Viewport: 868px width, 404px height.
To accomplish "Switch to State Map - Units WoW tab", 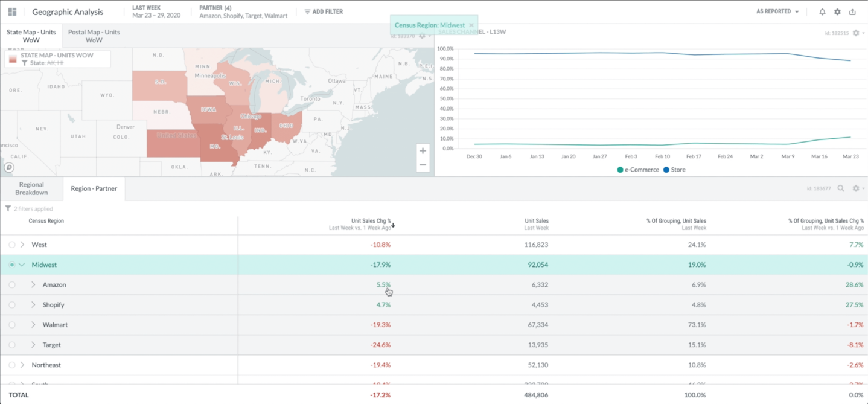I will pos(31,36).
